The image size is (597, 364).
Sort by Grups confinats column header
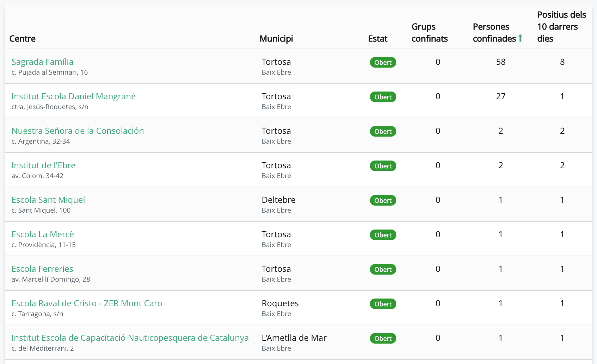pyautogui.click(x=429, y=33)
